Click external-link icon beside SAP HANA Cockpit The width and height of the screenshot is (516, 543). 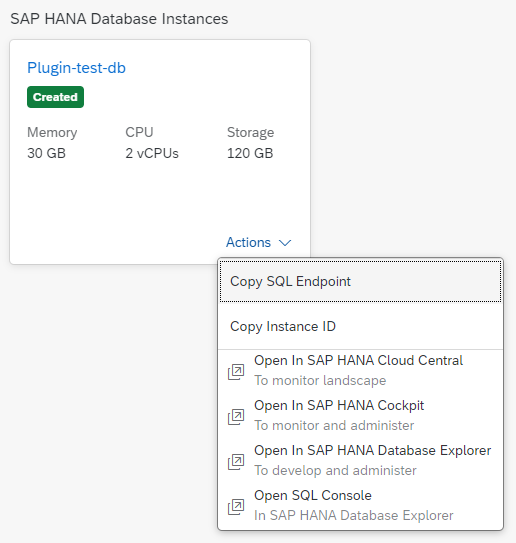click(236, 417)
